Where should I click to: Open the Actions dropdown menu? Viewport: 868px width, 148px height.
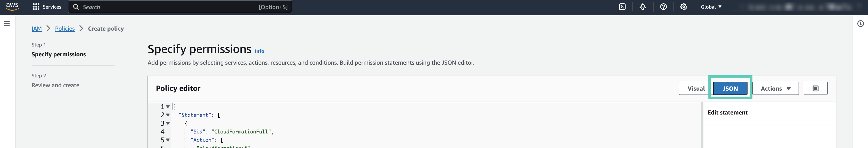click(x=775, y=89)
